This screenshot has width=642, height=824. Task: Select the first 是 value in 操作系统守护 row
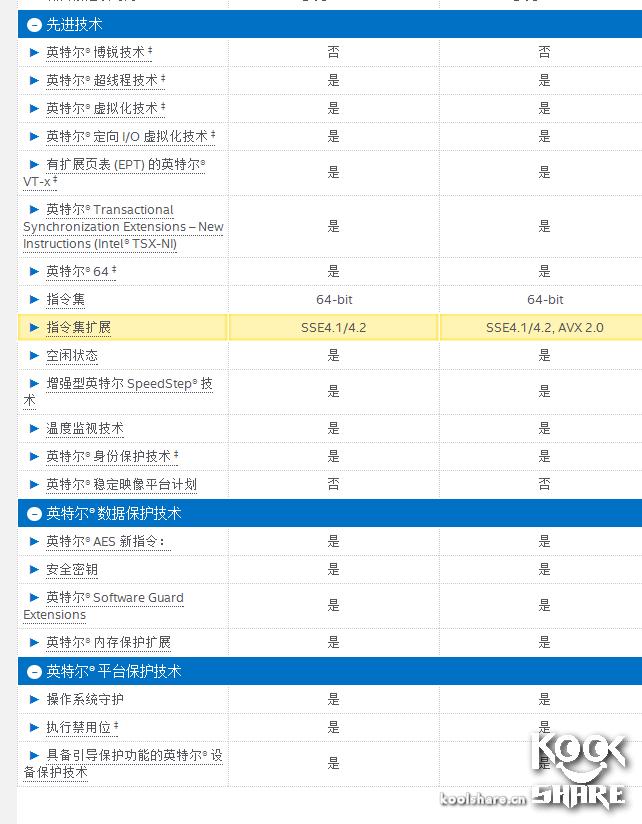click(x=334, y=699)
